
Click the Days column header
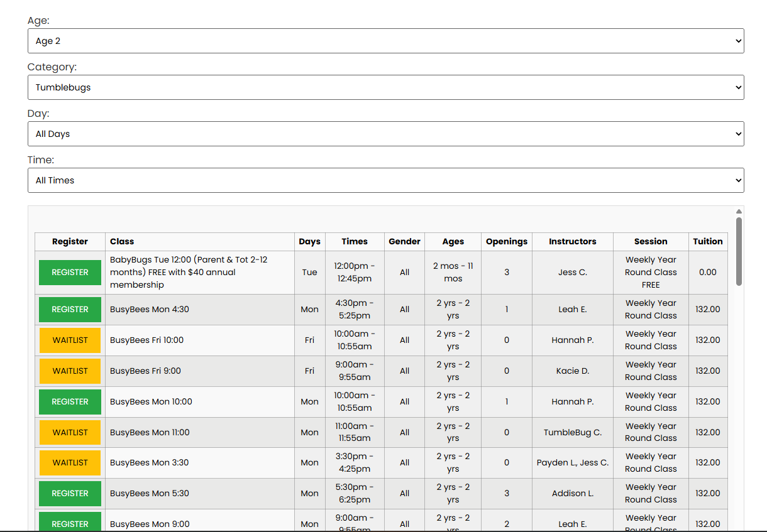click(309, 241)
